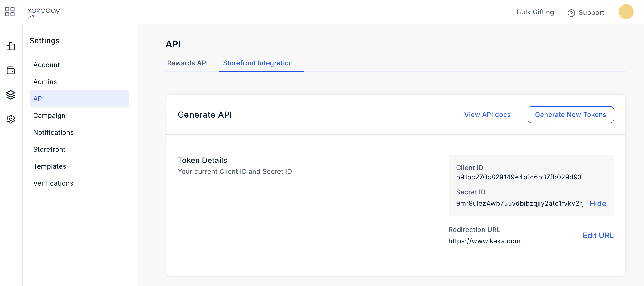Open Bulk Gifting in top bar
This screenshot has height=286, width=644.
pos(535,12)
